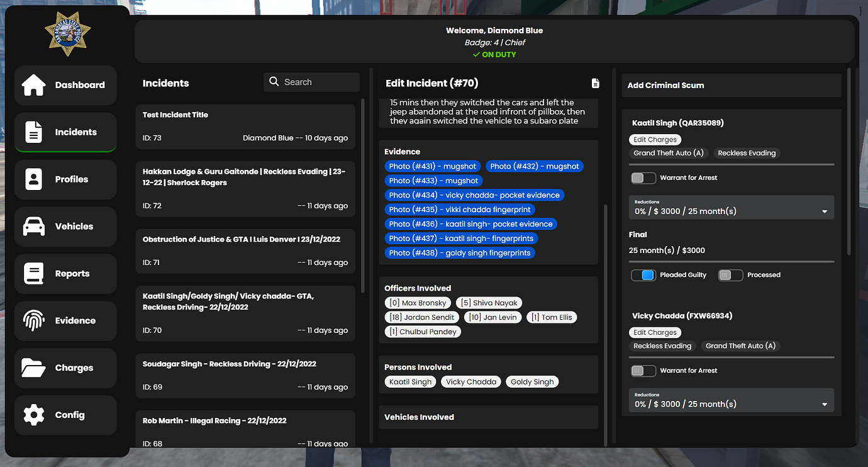Click the Charges folder icon

click(x=34, y=368)
